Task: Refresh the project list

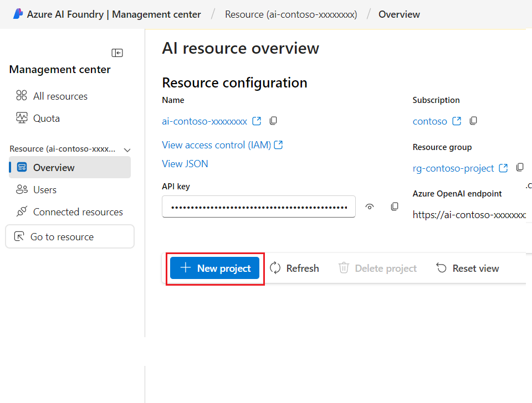Action: [x=294, y=268]
